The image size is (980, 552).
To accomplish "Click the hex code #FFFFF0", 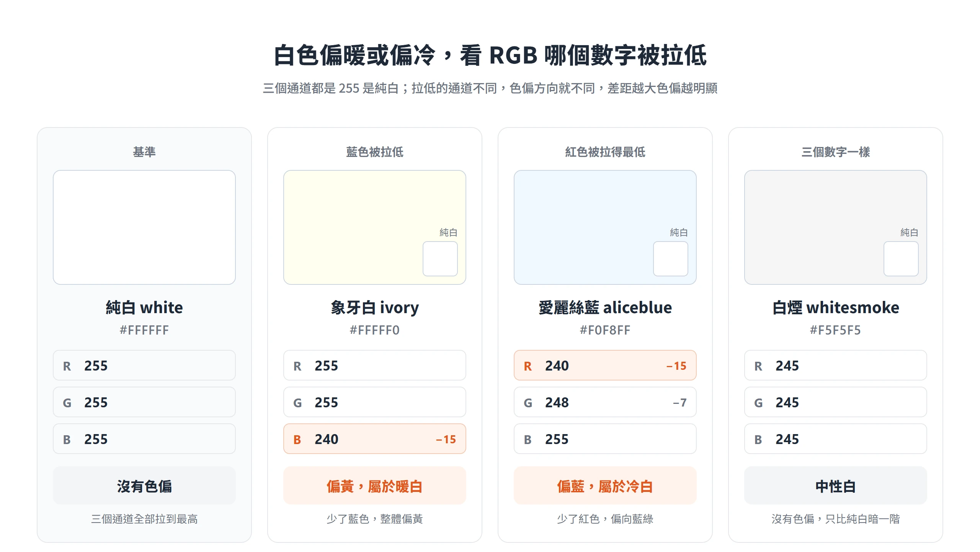I will pyautogui.click(x=375, y=330).
